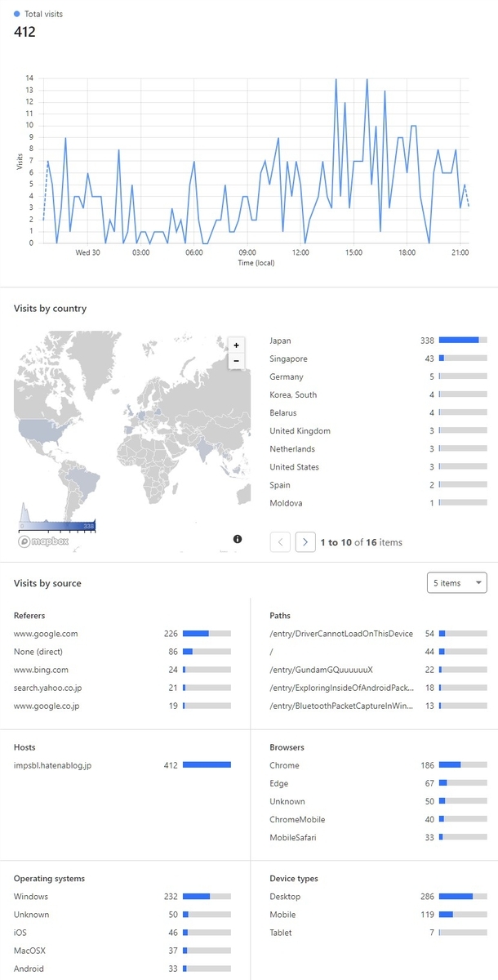Select the Edge browser row
The height and width of the screenshot is (980, 498).
click(378, 783)
